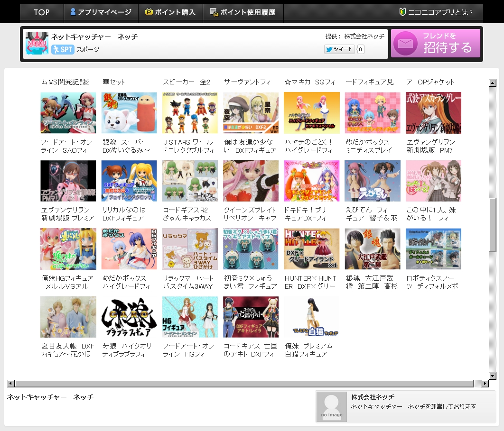Open J STARS ワールドコレクタブル thumbnail
Viewport: 504px width, 431px height.
pyautogui.click(x=190, y=113)
